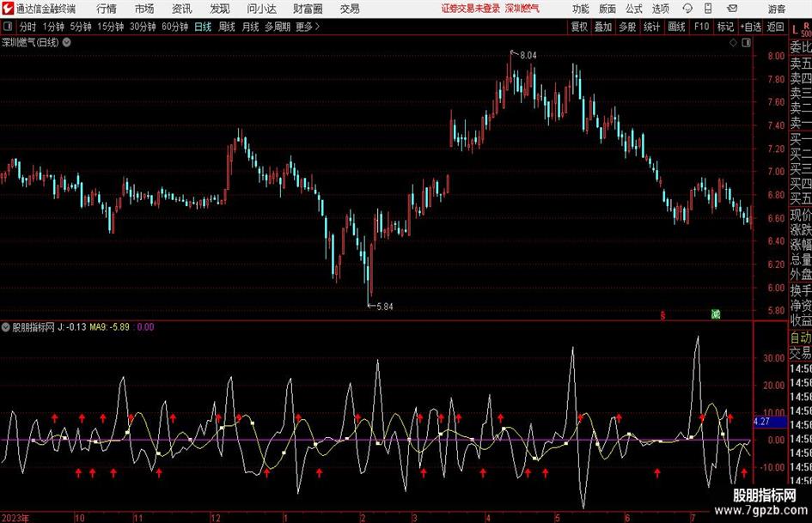Click the 返回 back button
The width and height of the screenshot is (812, 523).
click(775, 27)
